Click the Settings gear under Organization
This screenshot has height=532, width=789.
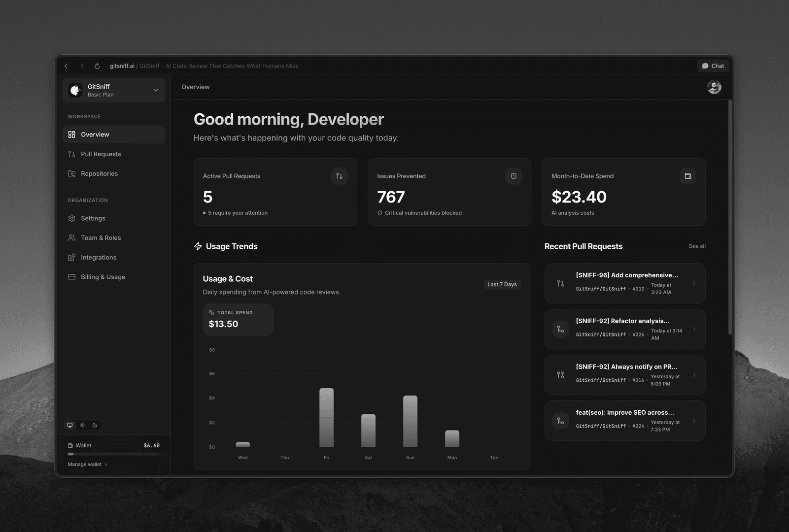point(71,218)
